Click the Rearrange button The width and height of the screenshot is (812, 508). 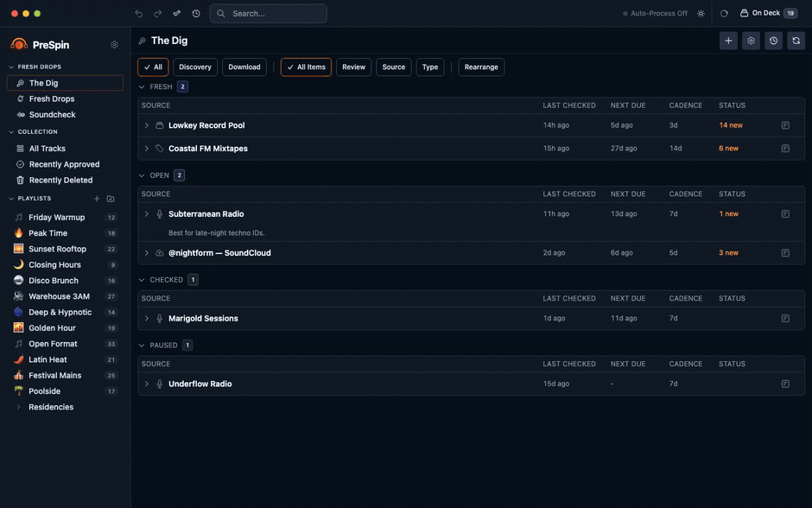pos(481,67)
